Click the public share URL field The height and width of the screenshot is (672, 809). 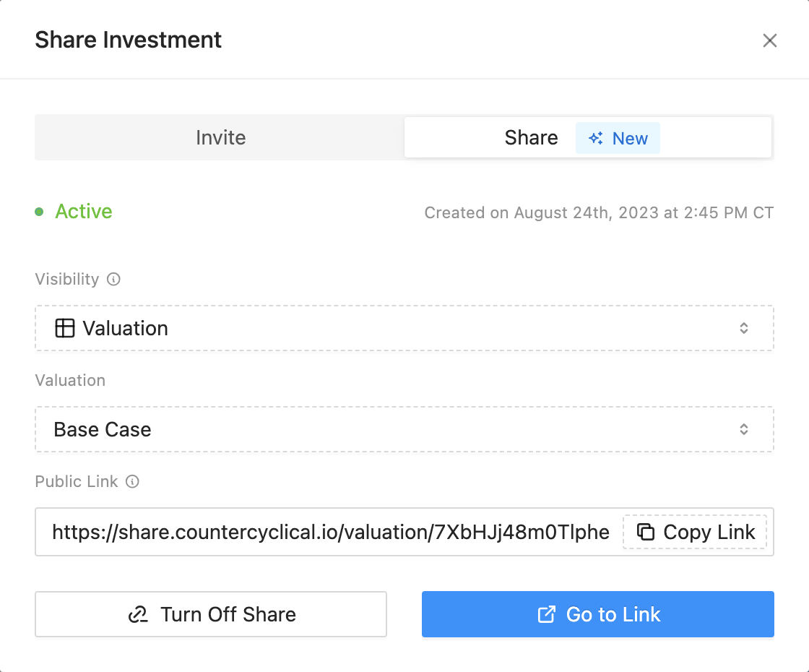[330, 533]
